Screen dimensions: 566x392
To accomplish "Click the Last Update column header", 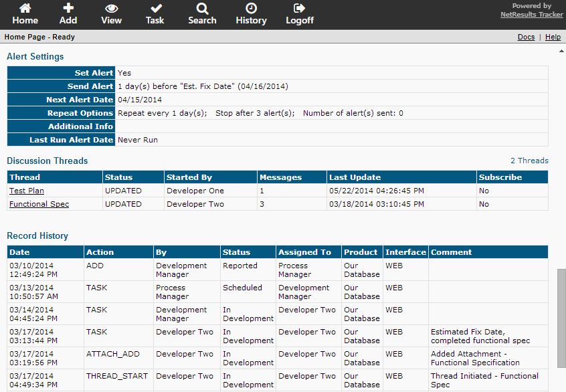I will pos(401,177).
